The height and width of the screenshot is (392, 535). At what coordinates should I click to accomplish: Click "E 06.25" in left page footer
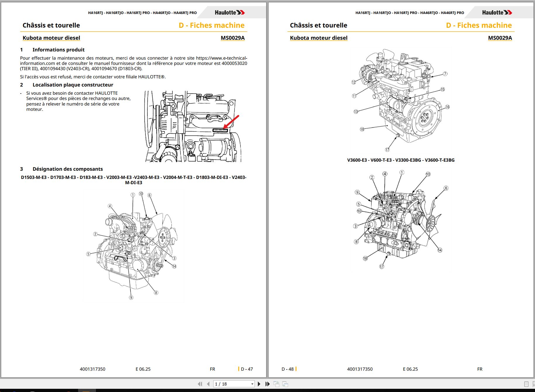point(143,369)
